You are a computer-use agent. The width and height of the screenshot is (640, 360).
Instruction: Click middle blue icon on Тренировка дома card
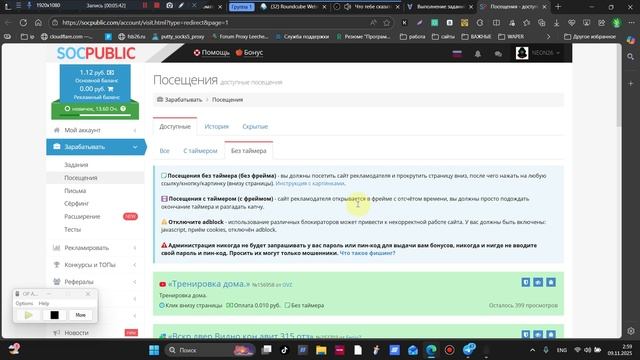(538, 282)
